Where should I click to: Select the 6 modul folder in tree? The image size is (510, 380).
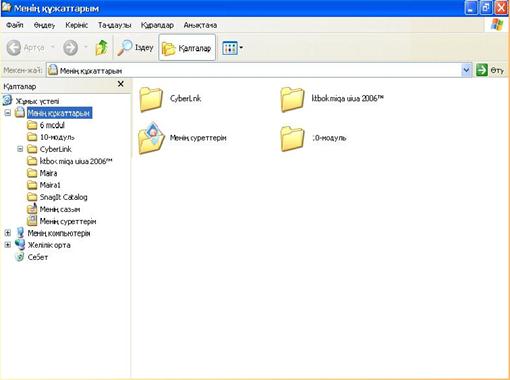click(x=52, y=125)
